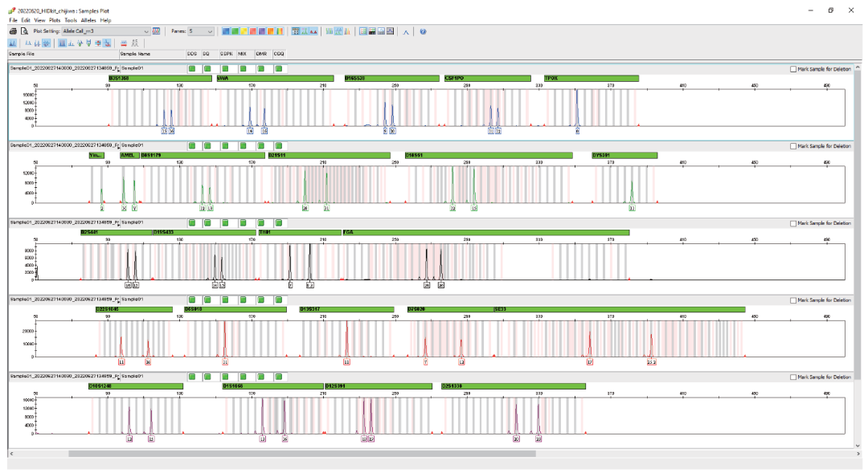Click the FGA marker header bar

pos(486,232)
